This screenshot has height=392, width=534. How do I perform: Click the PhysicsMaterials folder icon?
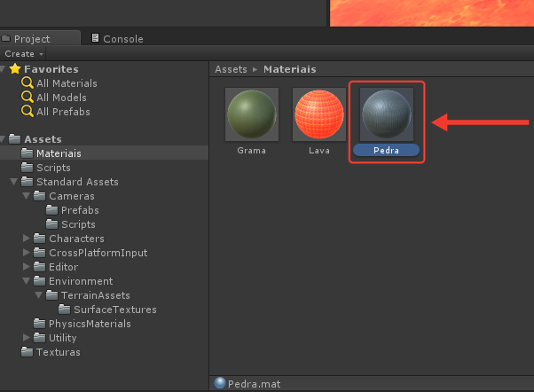click(x=40, y=323)
